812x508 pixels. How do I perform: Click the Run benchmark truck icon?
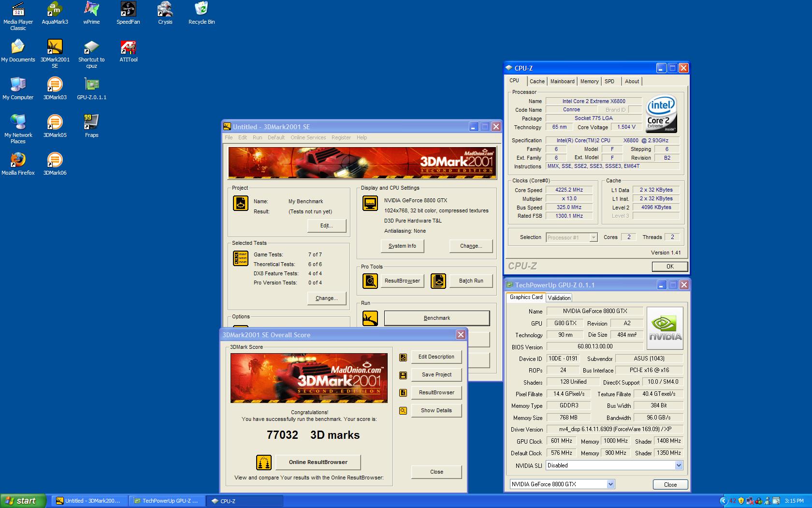370,318
